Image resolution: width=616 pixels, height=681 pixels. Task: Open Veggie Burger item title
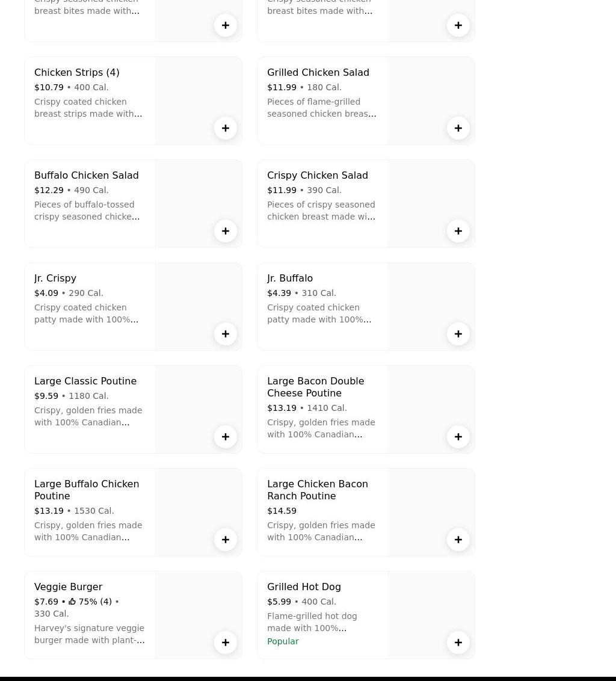coord(68,587)
